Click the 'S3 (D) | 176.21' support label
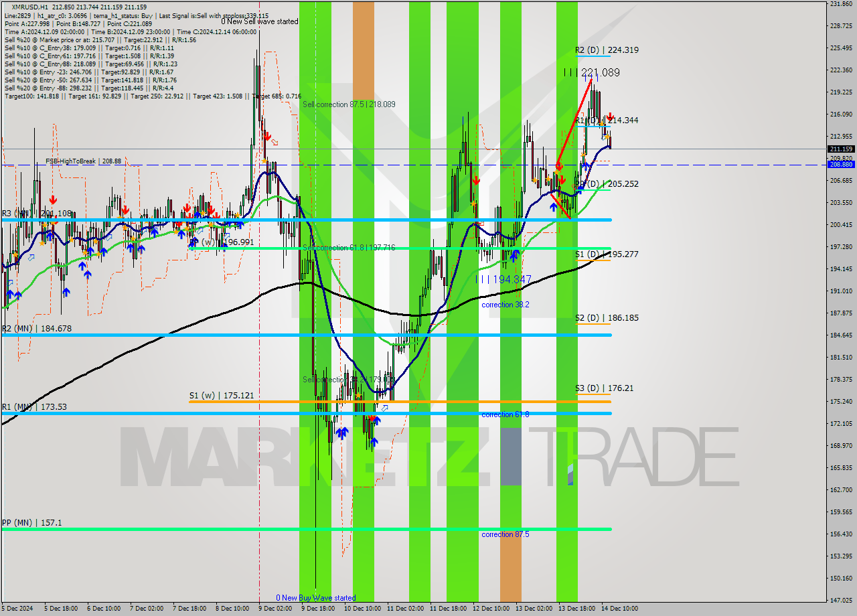Viewport: 857px width, 616px height. point(605,388)
